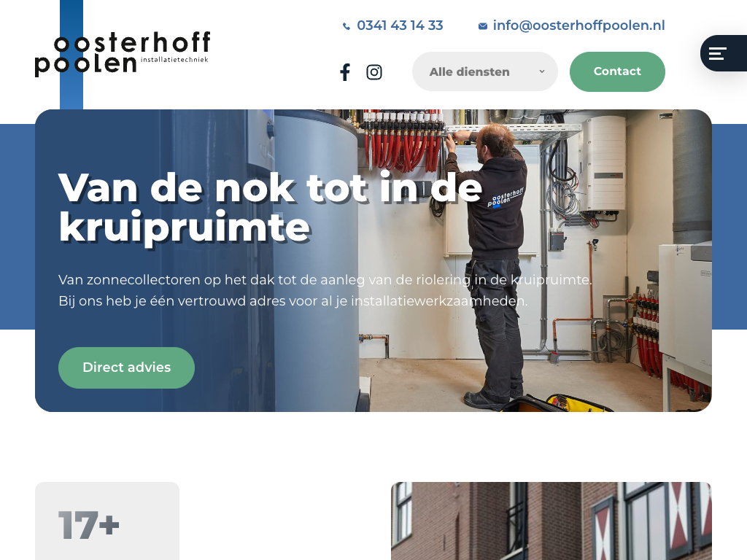
Task: Click the hero heading Van de nok
Action: 271,208
